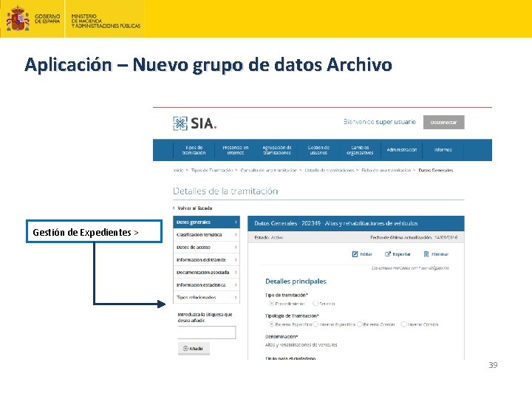This screenshot has height=399, width=532.
Task: Select Información del trámite in side menu
Action: (x=206, y=260)
